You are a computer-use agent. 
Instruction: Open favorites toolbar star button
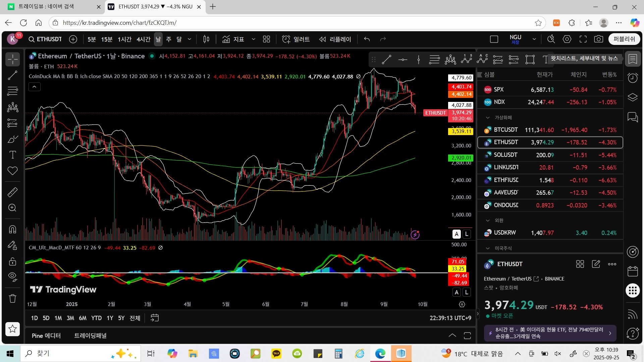13,329
